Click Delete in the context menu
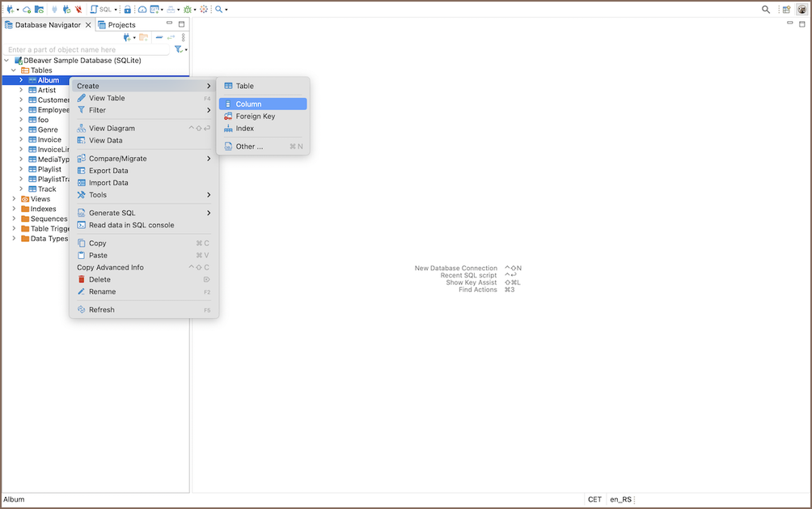This screenshot has width=812, height=509. [99, 279]
